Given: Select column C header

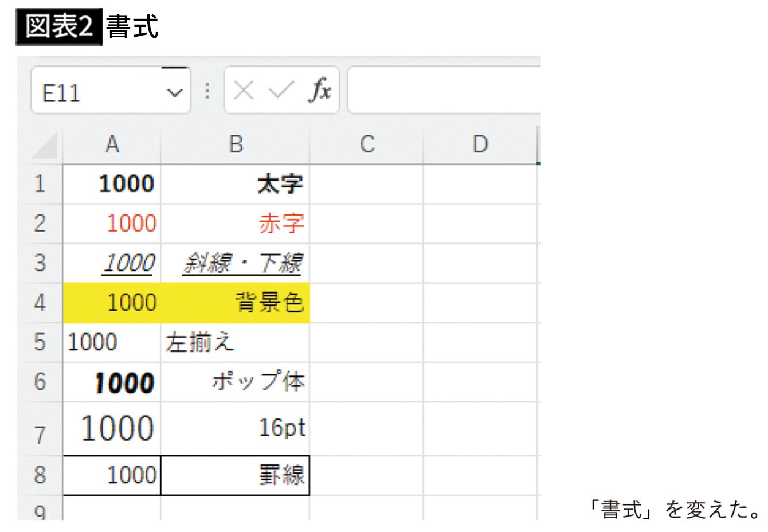Looking at the screenshot, I should [x=366, y=145].
